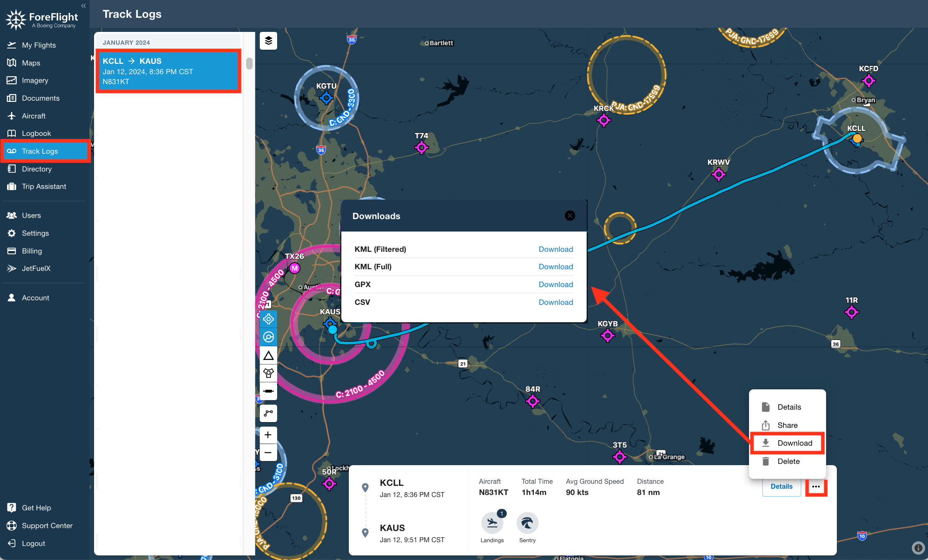The width and height of the screenshot is (928, 560).
Task: Click the Details button in track summary
Action: click(781, 487)
